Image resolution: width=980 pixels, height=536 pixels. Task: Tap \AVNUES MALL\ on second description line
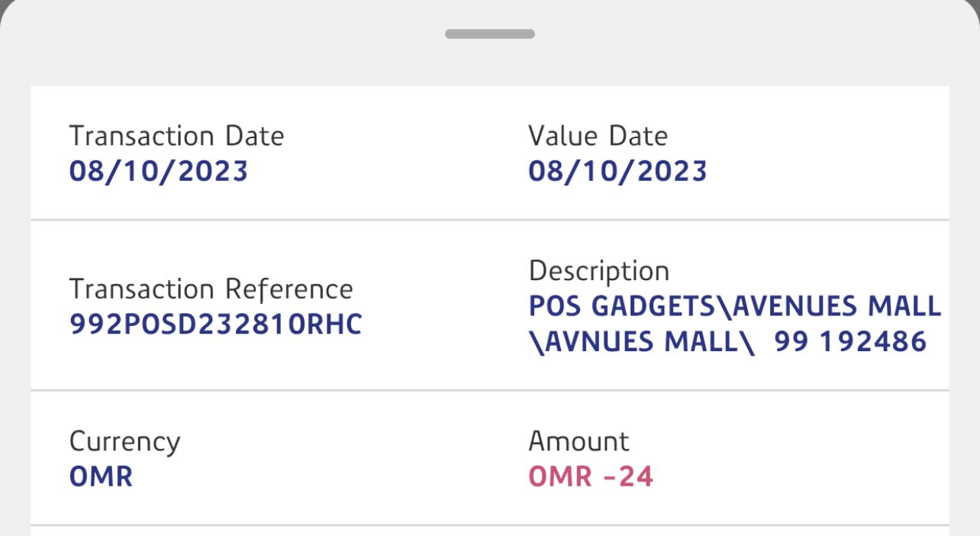click(642, 341)
